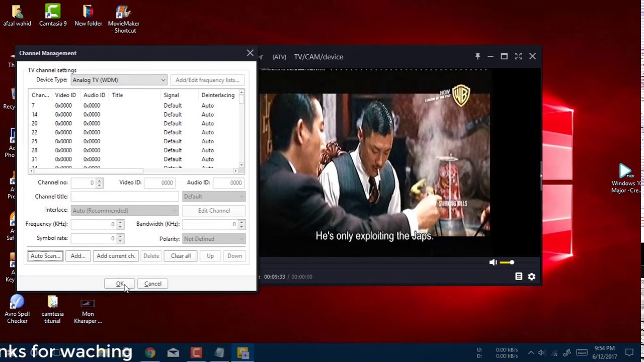The height and width of the screenshot is (362, 644).
Task: Click the TV/CAM/device title in player
Action: pos(318,57)
